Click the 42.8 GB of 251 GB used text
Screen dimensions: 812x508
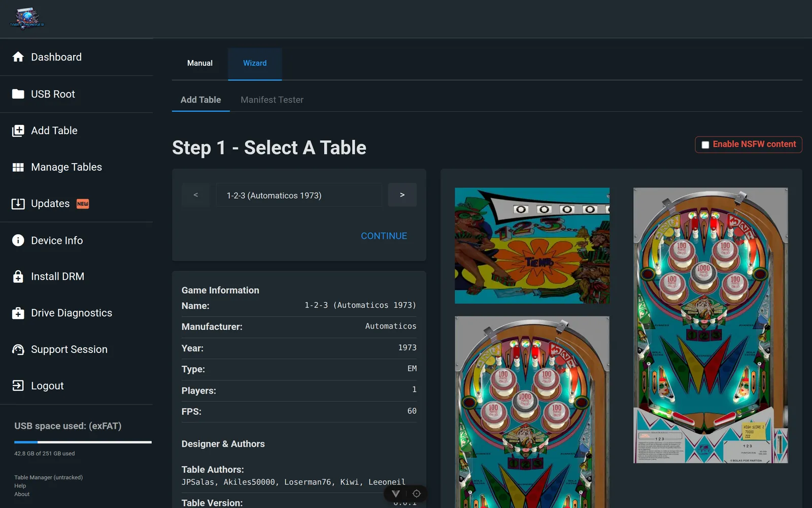pyautogui.click(x=45, y=454)
